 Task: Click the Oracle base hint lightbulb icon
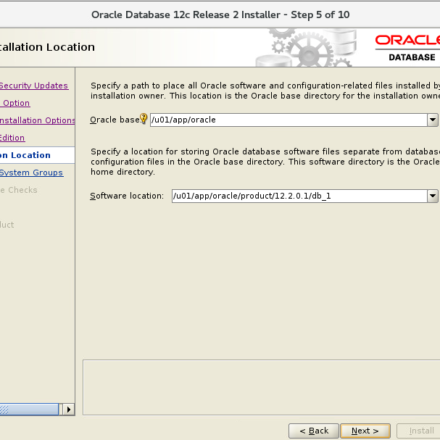[143, 118]
